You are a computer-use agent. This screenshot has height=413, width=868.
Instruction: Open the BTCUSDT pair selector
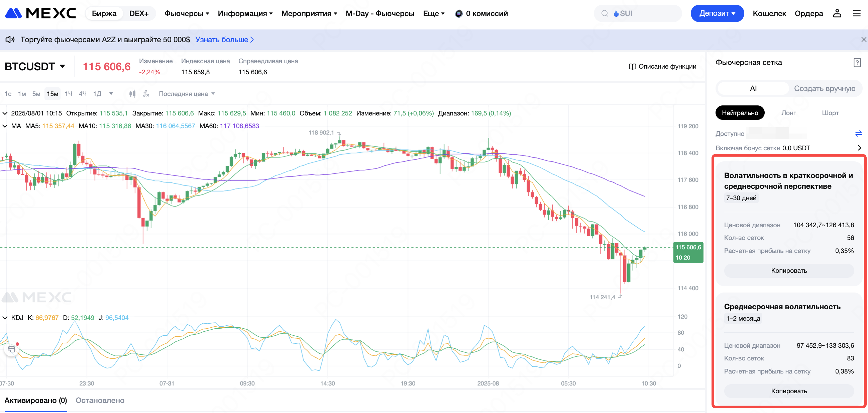click(35, 67)
